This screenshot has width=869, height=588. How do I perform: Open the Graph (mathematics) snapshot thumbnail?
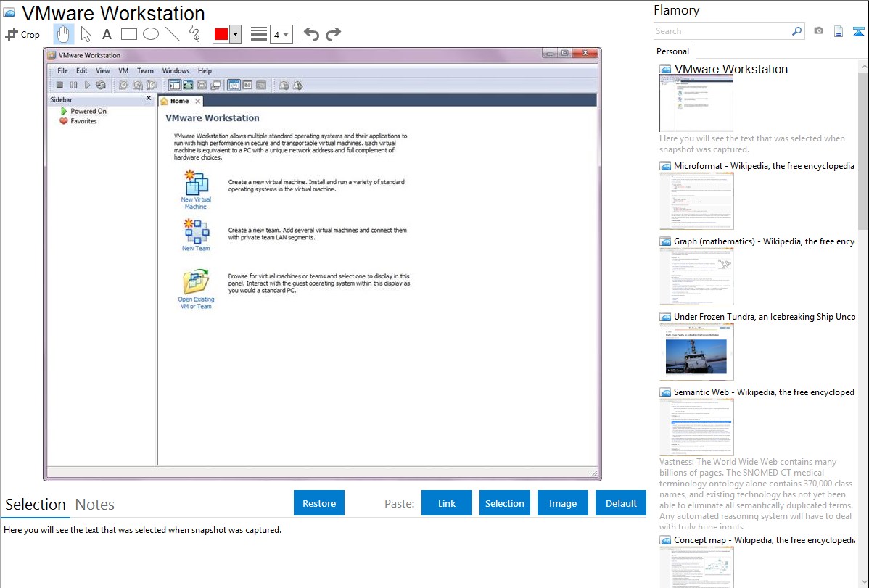pyautogui.click(x=696, y=276)
